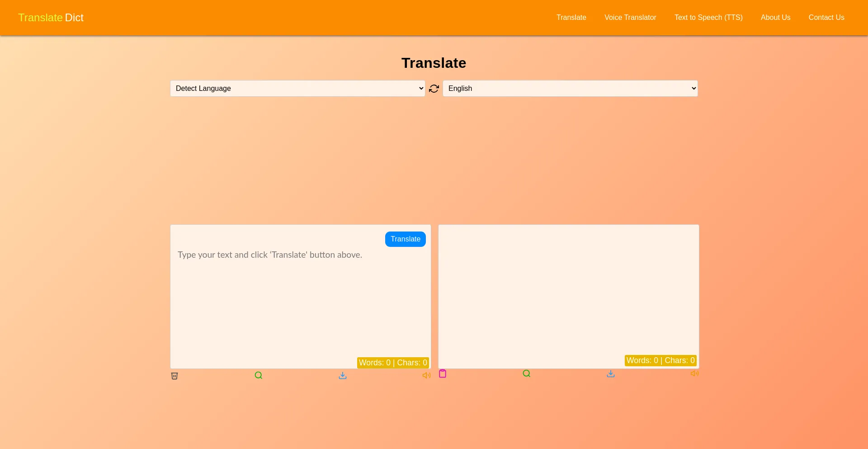
Task: Download the translated text using the download icon
Action: [x=610, y=373]
